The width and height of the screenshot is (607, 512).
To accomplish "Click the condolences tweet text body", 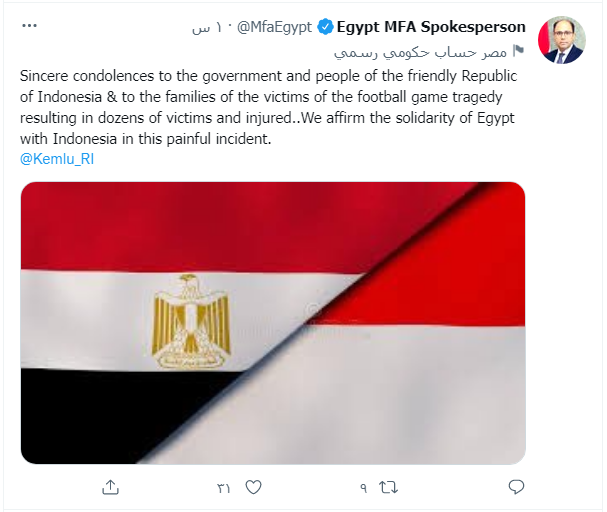I will [270, 107].
